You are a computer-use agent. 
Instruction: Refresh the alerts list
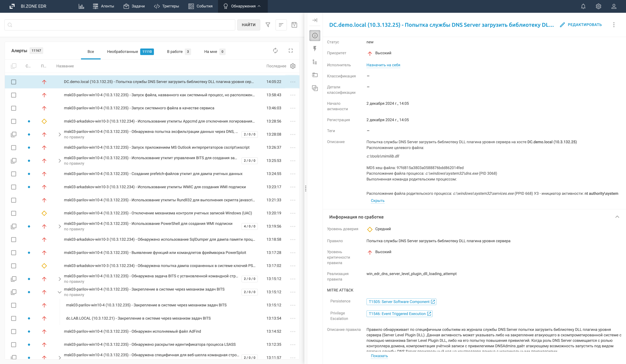[275, 51]
